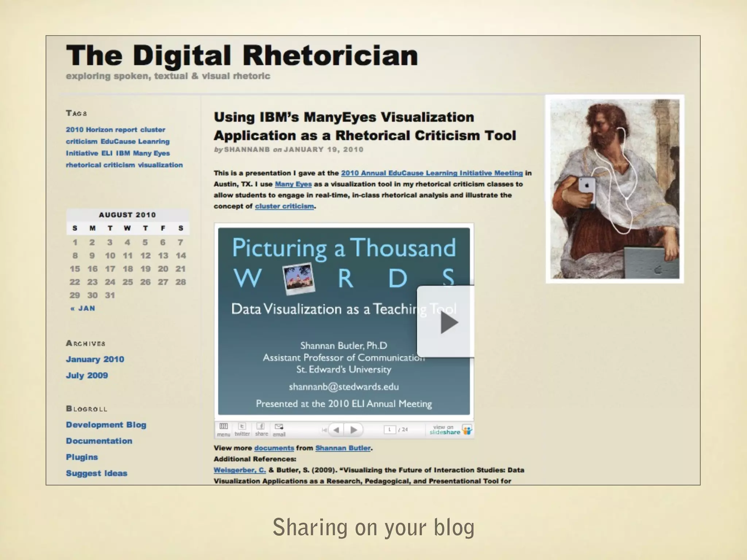Select the IBM Many Eyes tag
747x560 pixels.
(x=143, y=153)
